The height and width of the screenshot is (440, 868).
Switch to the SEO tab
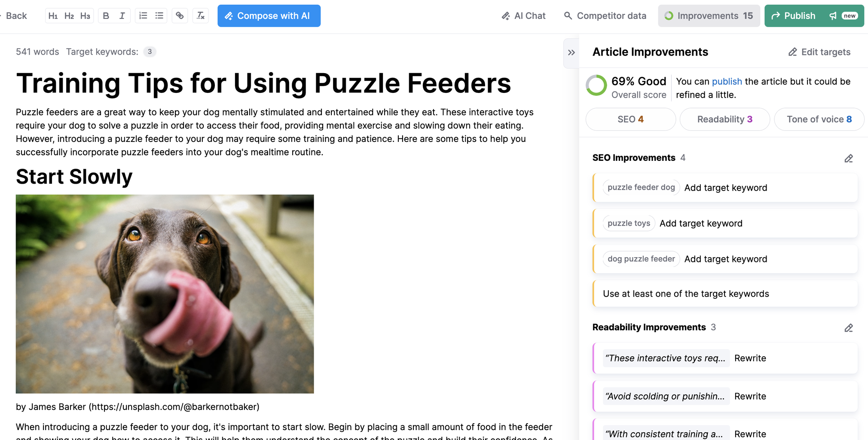630,119
